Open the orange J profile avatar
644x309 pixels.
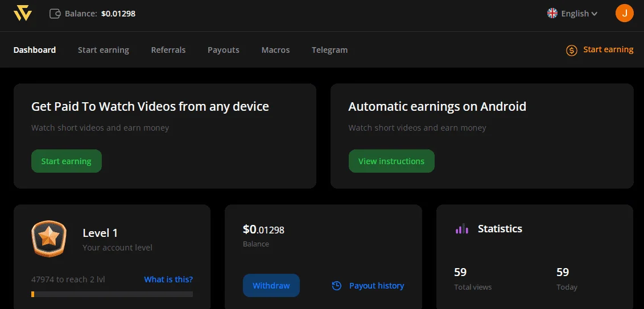click(x=624, y=13)
